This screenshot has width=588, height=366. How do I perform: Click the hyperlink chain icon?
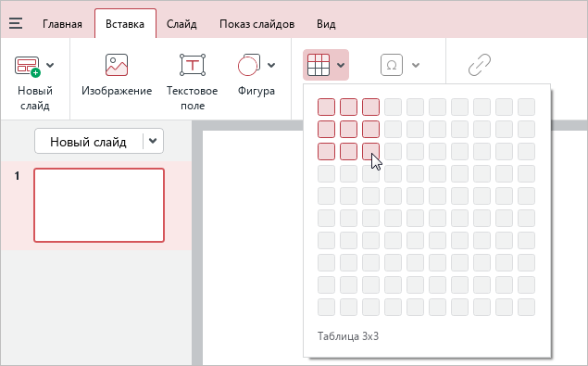coord(480,65)
